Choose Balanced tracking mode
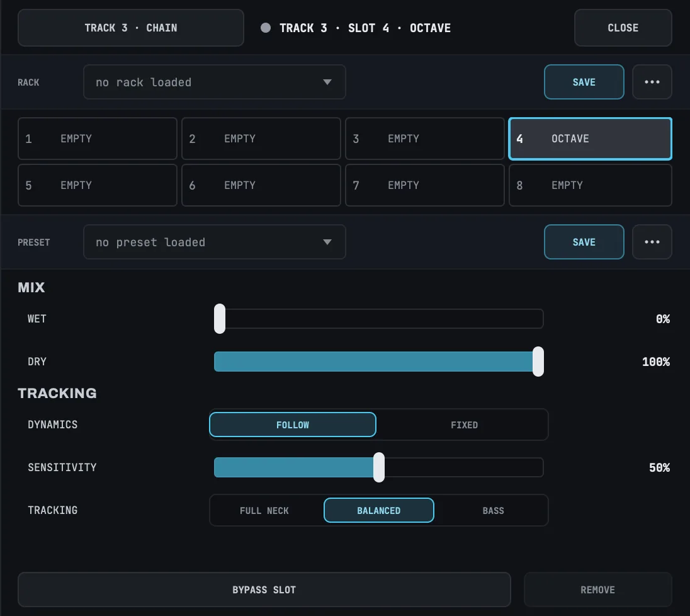 tap(378, 510)
